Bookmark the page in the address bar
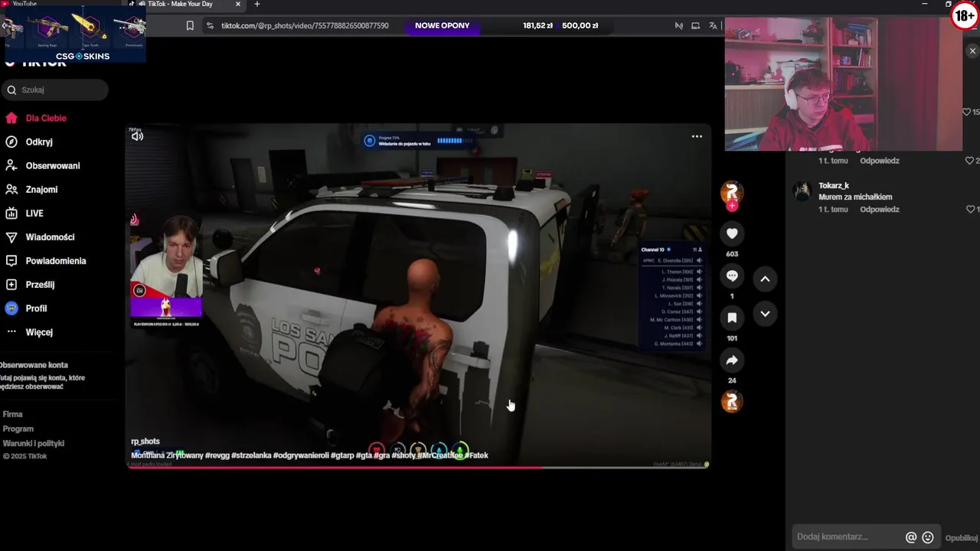Screen dimensions: 980x551 190,26
